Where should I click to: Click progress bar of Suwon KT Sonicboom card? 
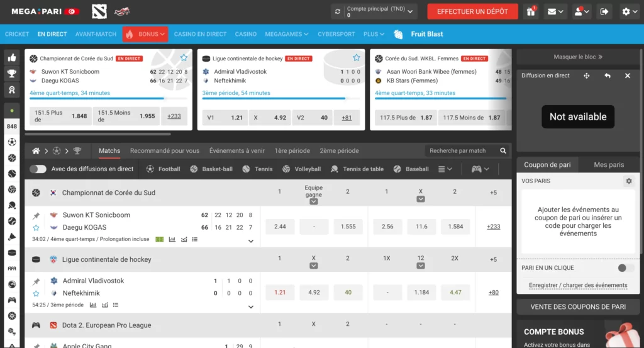point(108,99)
